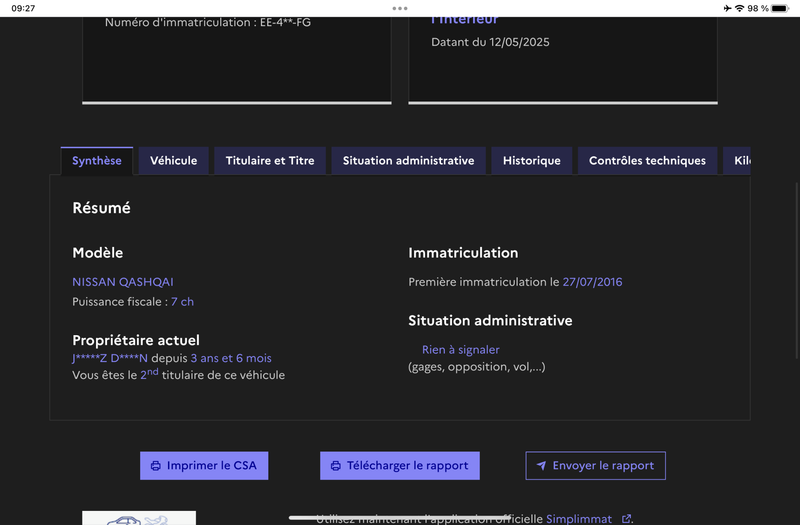
Task: Click the '3 ans et 6 mois' duration text
Action: point(231,358)
